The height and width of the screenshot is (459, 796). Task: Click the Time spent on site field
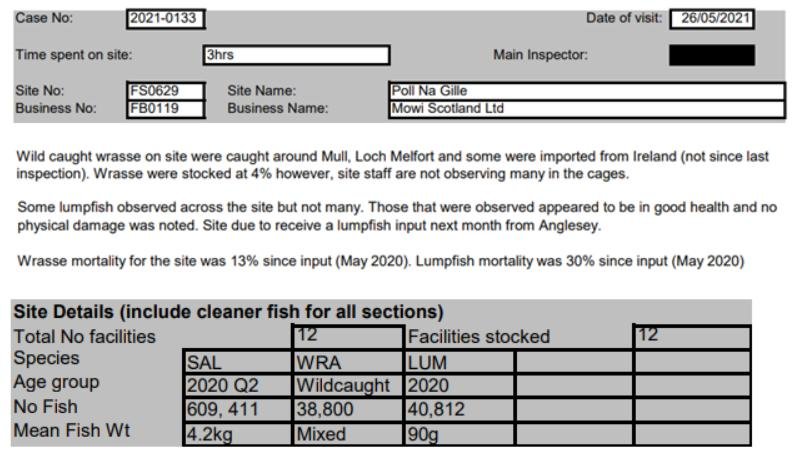(295, 55)
